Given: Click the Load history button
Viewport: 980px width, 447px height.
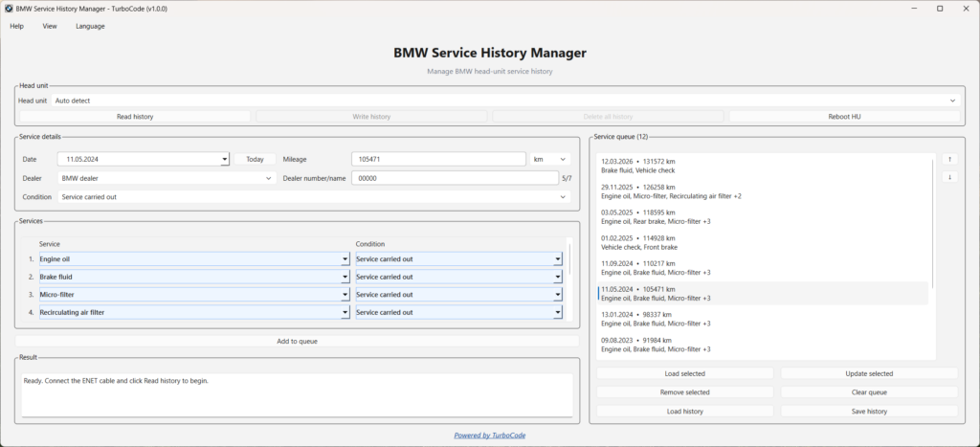Looking at the screenshot, I should [x=685, y=412].
